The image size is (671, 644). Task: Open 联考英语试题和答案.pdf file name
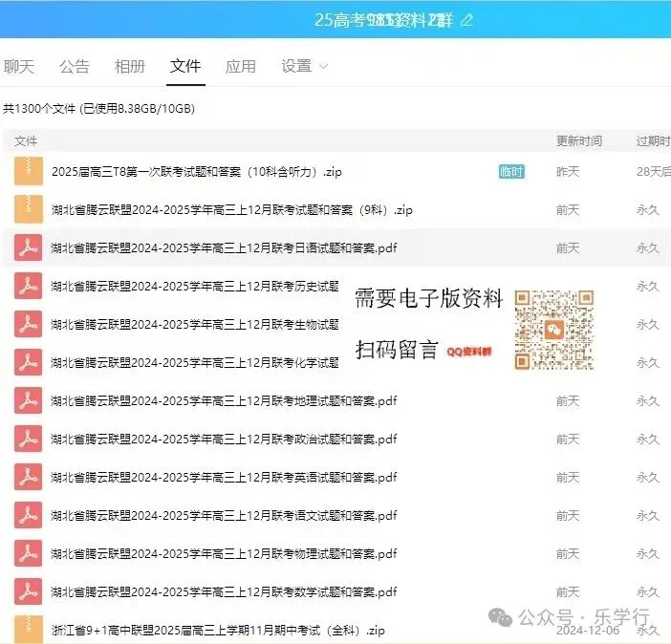coord(224,477)
